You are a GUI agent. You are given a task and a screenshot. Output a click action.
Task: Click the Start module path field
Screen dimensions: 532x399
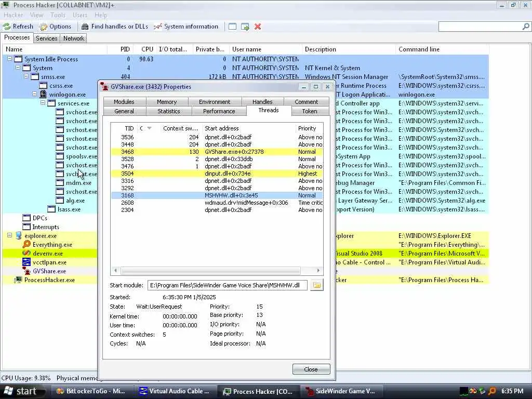pos(228,285)
